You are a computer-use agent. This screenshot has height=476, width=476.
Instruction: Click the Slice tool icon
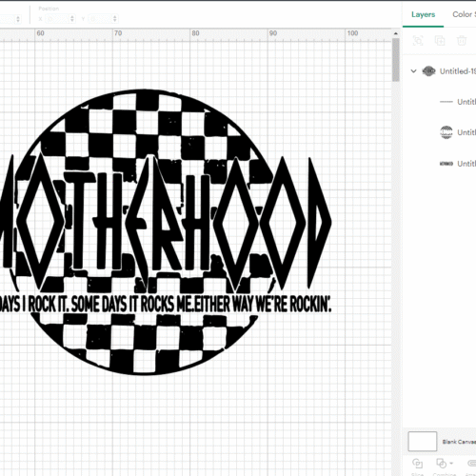point(417,464)
